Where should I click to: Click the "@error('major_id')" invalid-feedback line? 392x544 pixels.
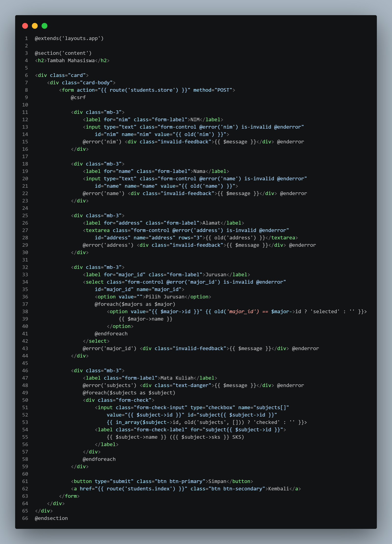[x=201, y=348]
